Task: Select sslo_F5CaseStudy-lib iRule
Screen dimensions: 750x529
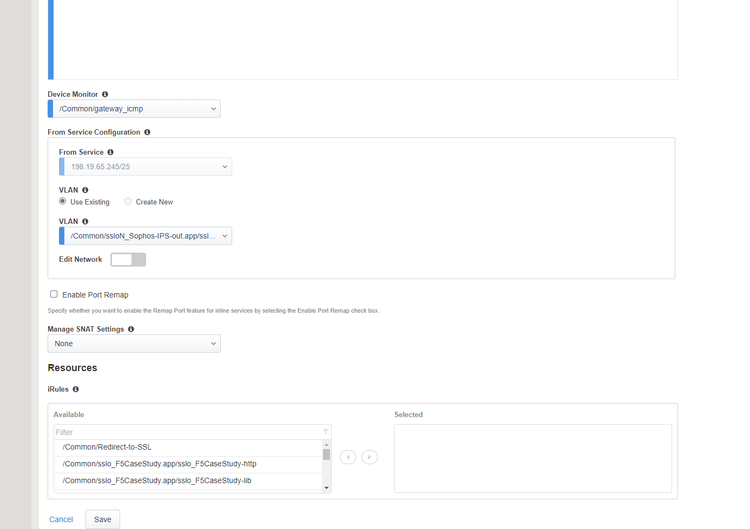Action: [188, 481]
